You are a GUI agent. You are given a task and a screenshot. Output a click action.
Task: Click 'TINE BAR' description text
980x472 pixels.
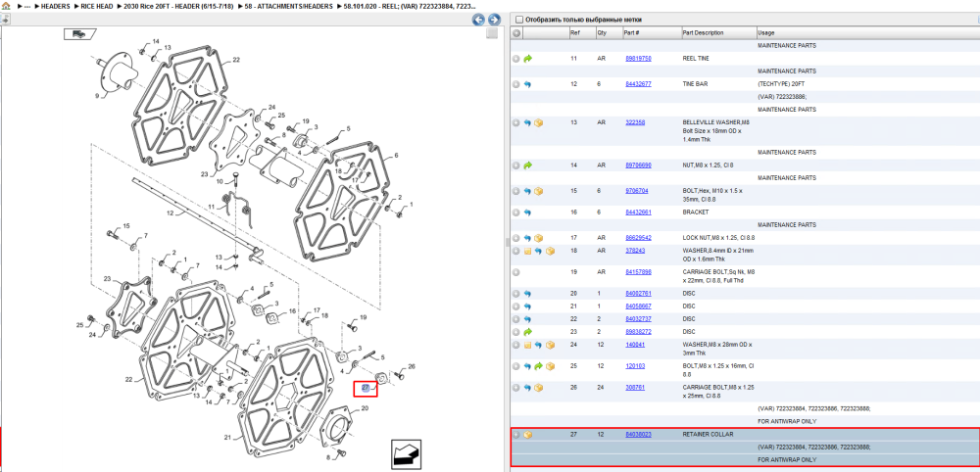(x=695, y=83)
